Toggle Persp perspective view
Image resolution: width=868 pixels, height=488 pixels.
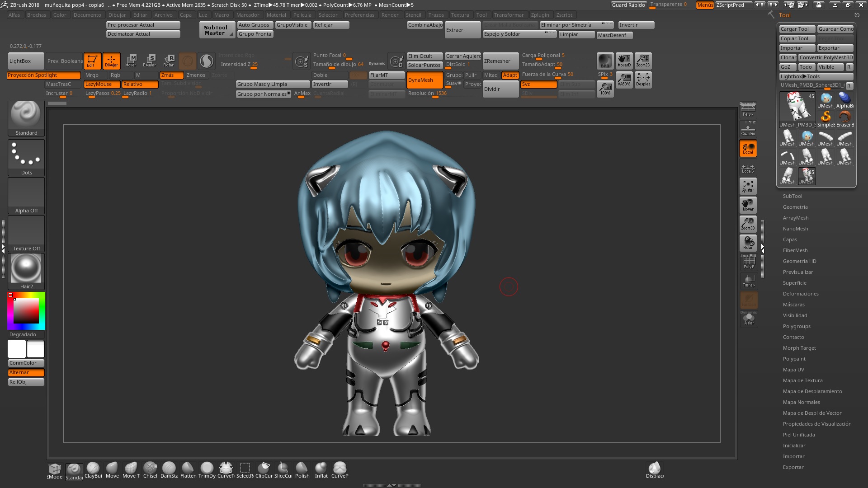748,110
